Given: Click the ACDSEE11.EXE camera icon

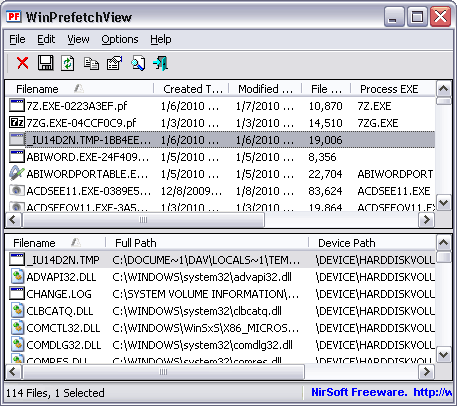Looking at the screenshot, I should 17,191.
